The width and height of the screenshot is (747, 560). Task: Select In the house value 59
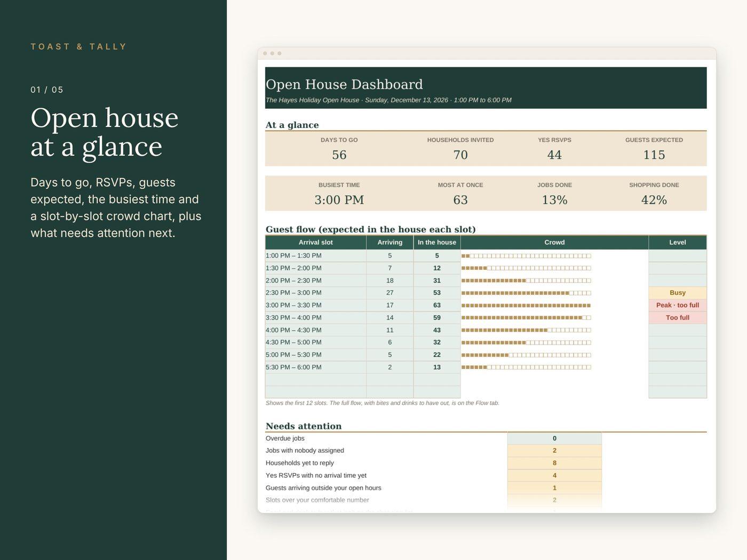point(437,318)
